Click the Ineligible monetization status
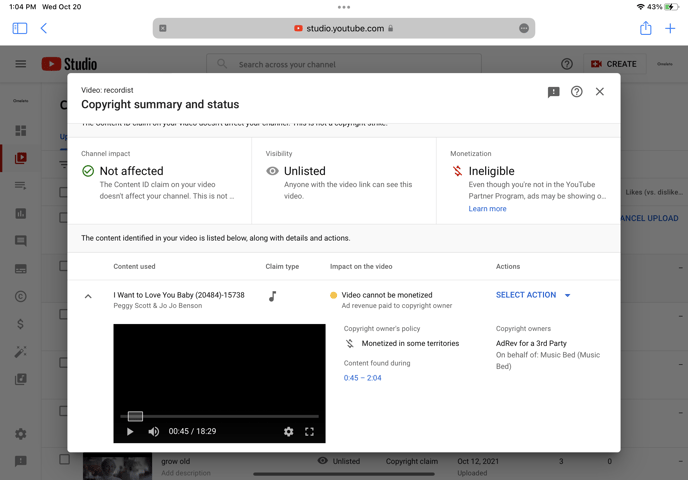The image size is (688, 480). [491, 171]
